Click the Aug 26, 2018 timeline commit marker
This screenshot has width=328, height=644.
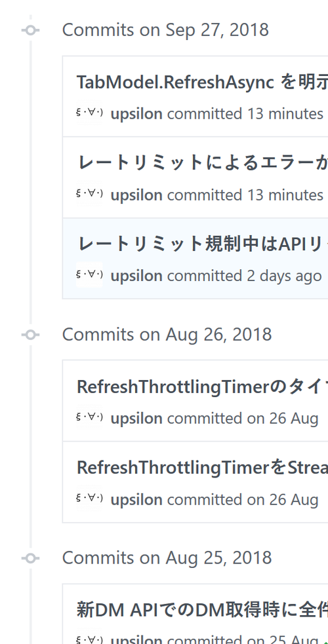31,335
